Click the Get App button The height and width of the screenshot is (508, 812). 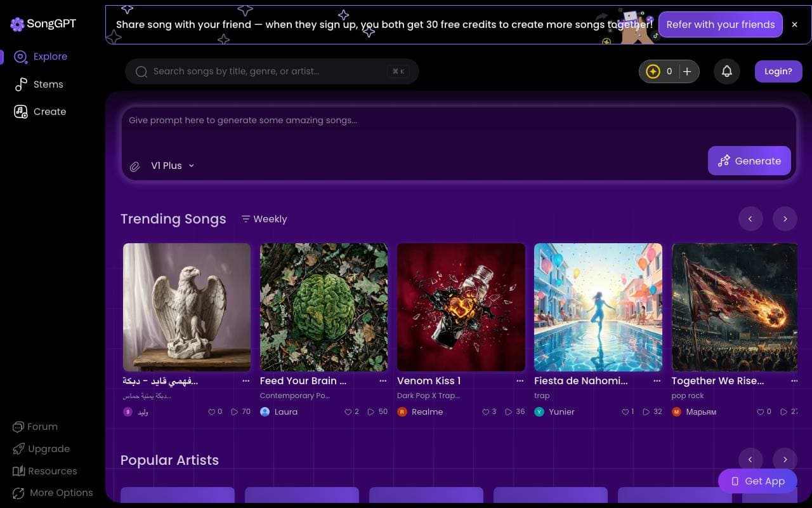(757, 481)
